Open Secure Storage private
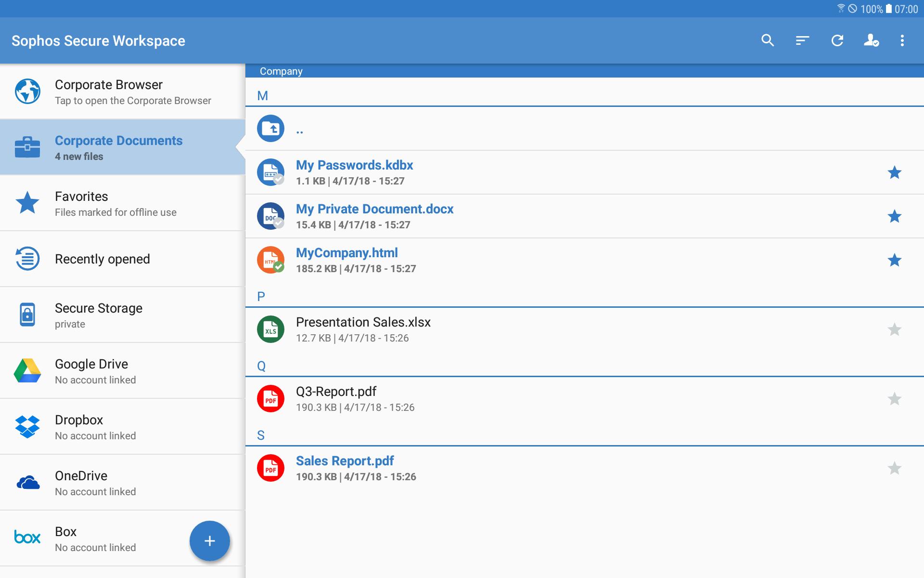The height and width of the screenshot is (578, 924). click(122, 315)
